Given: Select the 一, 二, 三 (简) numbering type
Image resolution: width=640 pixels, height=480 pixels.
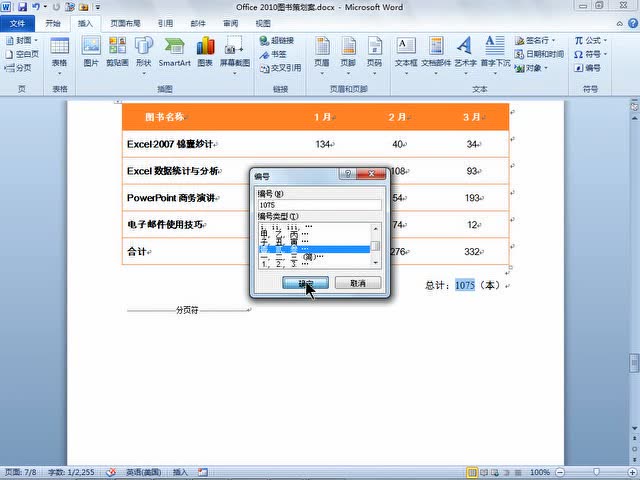Looking at the screenshot, I should coord(314,257).
